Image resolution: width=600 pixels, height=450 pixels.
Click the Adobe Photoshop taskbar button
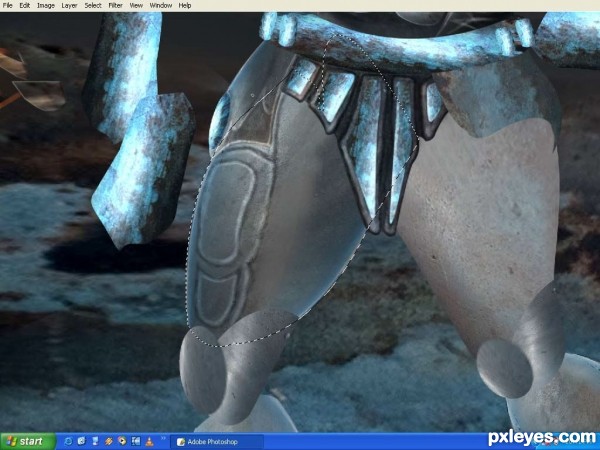(x=217, y=442)
